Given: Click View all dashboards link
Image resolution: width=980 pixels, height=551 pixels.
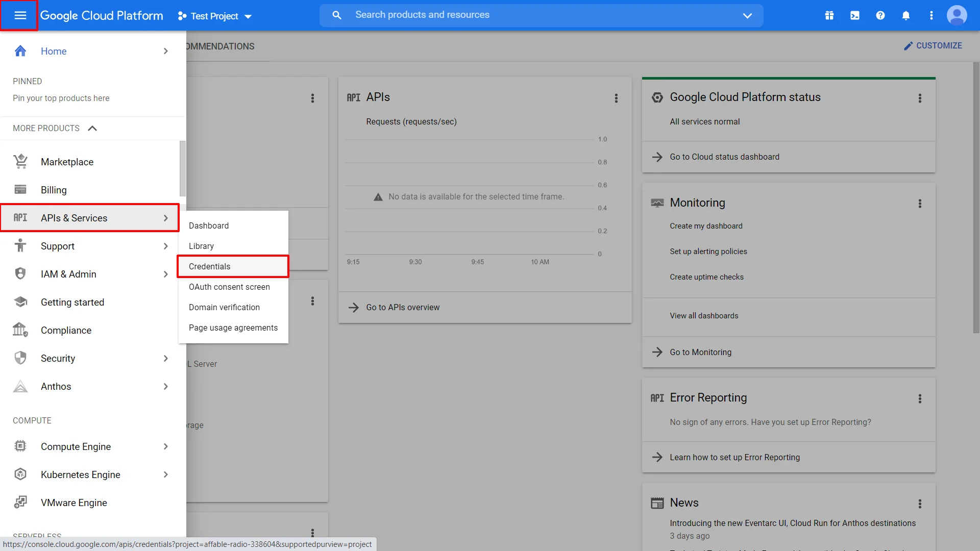Looking at the screenshot, I should (704, 315).
